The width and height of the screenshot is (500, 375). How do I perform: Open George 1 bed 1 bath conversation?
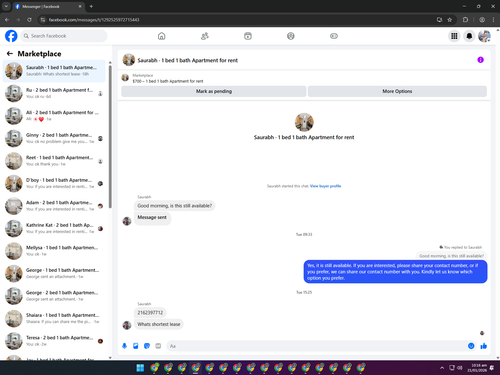click(x=54, y=273)
